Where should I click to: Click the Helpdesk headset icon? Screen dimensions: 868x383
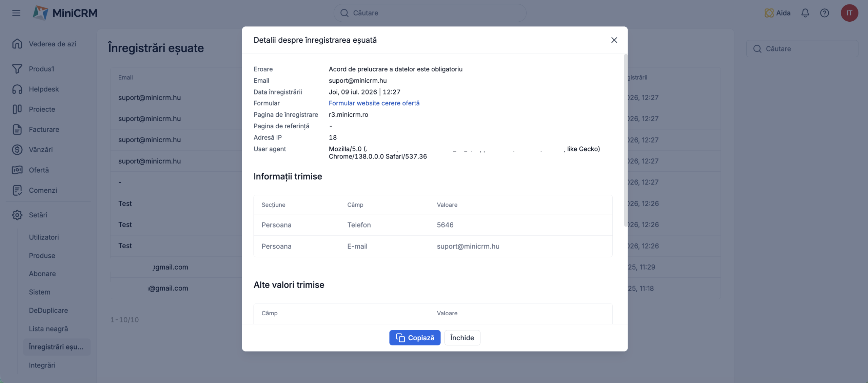pos(17,89)
